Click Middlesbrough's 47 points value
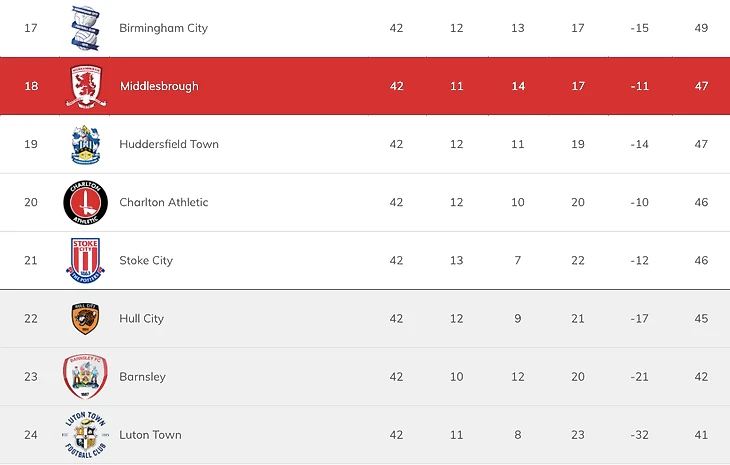Viewport: 730px width, 465px height. pyautogui.click(x=701, y=86)
